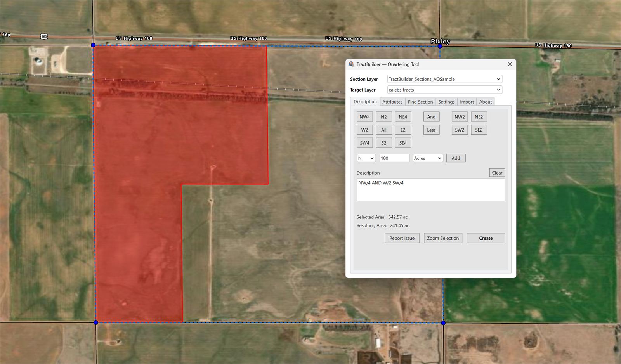Click inside the acreage value field showing 100
The image size is (621, 364).
point(394,158)
